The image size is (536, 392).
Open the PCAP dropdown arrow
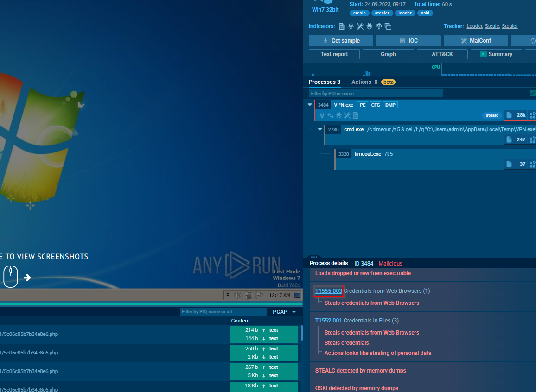294,312
